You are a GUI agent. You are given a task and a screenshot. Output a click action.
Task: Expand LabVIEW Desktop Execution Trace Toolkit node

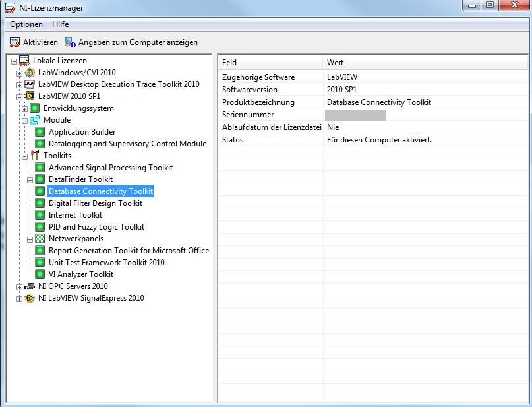pos(19,85)
